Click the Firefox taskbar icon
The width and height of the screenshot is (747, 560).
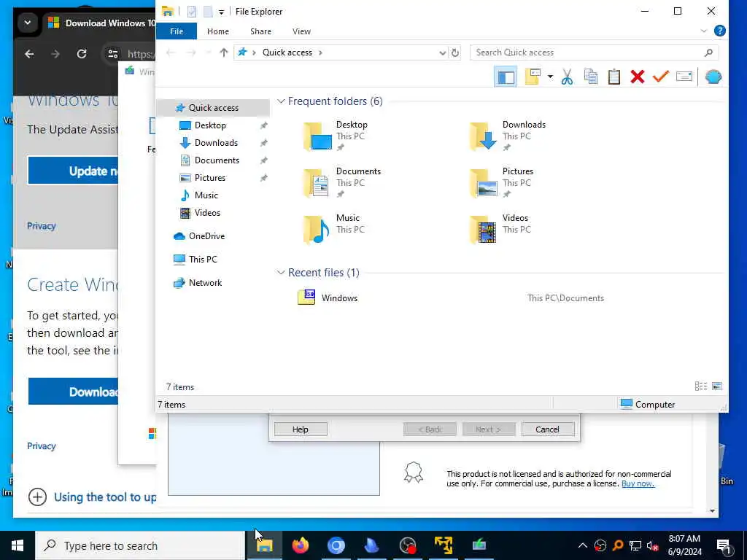(300, 545)
